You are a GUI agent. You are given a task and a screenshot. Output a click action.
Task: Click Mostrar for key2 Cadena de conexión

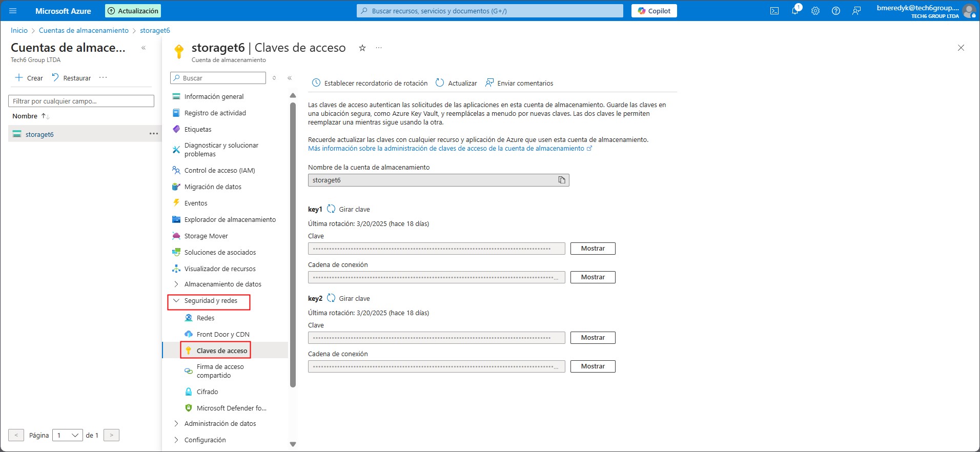coord(593,366)
